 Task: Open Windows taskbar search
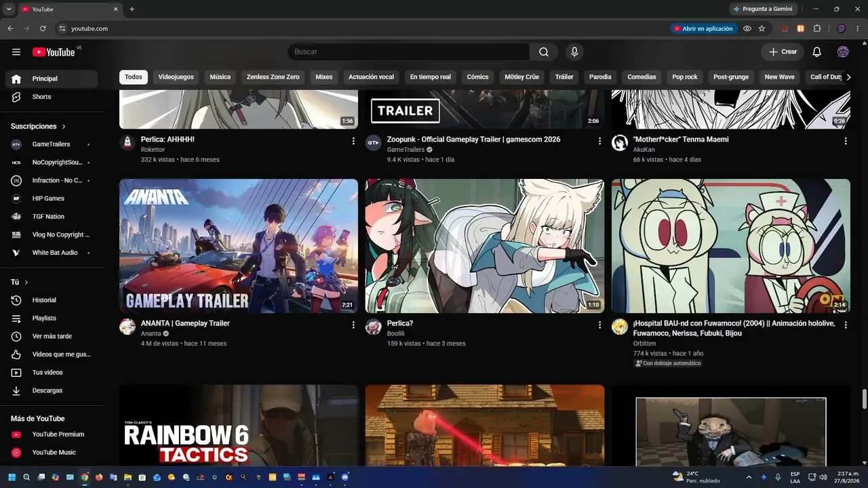(x=26, y=477)
